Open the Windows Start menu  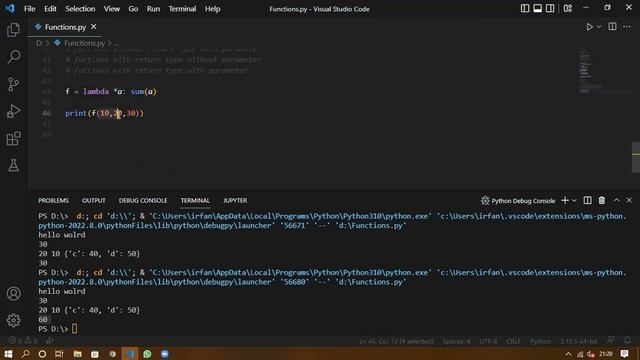tap(8, 353)
